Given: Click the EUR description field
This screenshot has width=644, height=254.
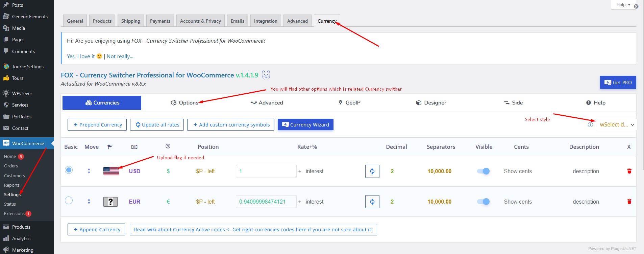Looking at the screenshot, I should coord(586,202).
